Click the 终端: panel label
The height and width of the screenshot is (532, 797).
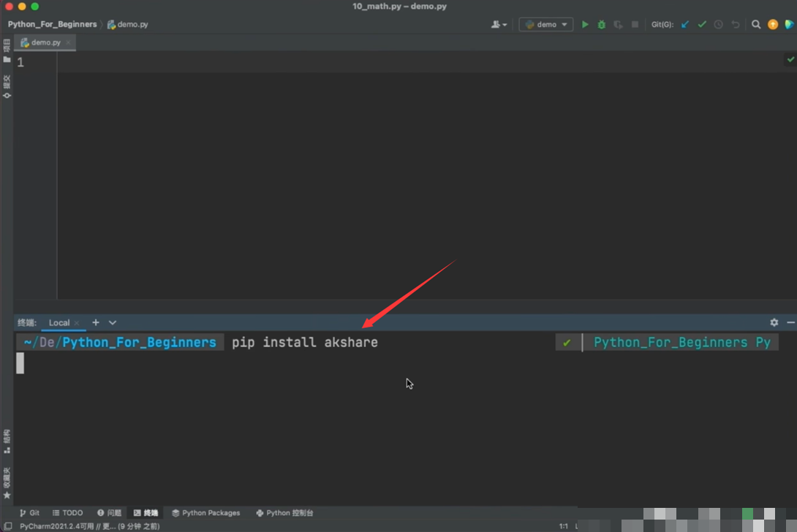click(27, 323)
